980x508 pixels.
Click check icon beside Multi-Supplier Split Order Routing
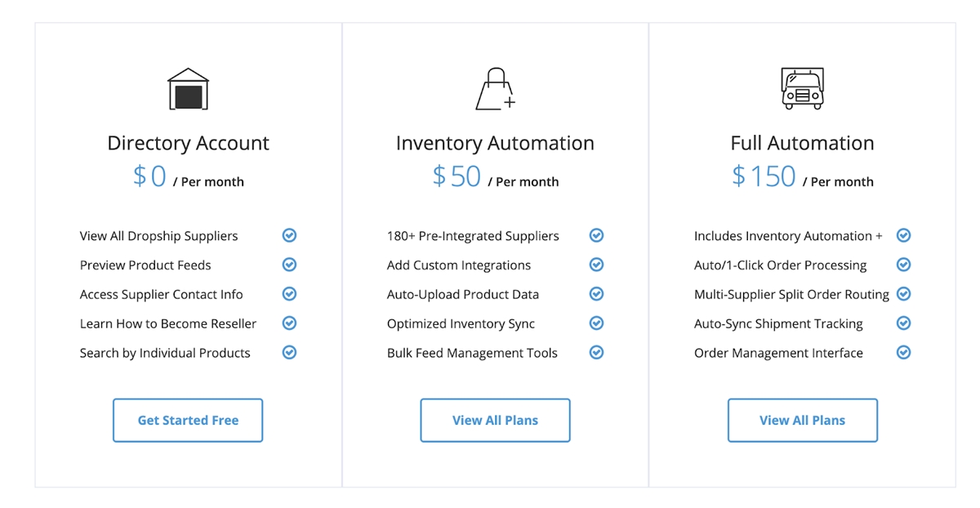903,294
